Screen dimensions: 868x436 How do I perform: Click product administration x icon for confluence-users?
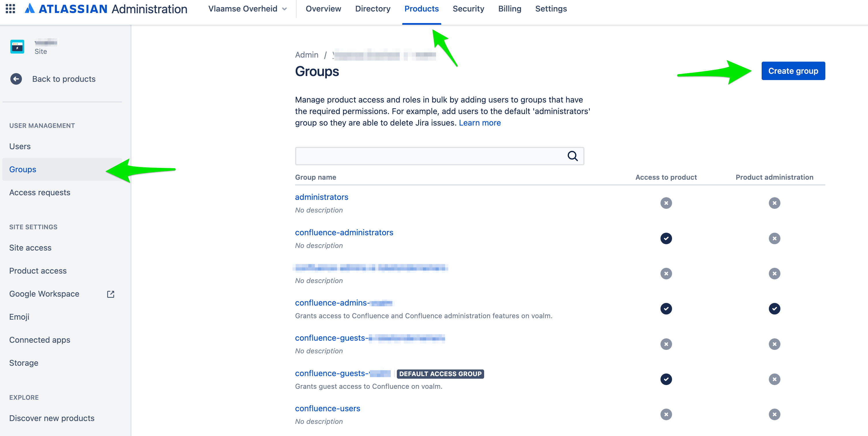pyautogui.click(x=774, y=414)
